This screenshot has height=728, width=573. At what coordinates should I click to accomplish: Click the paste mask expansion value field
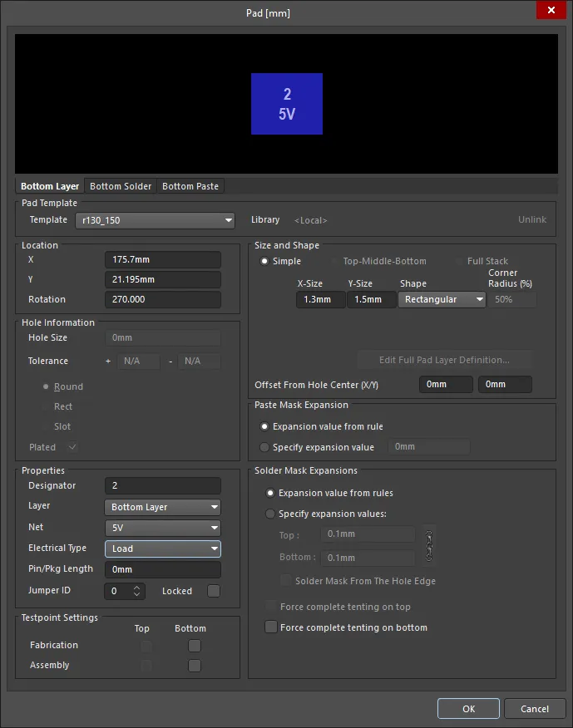tap(428, 446)
